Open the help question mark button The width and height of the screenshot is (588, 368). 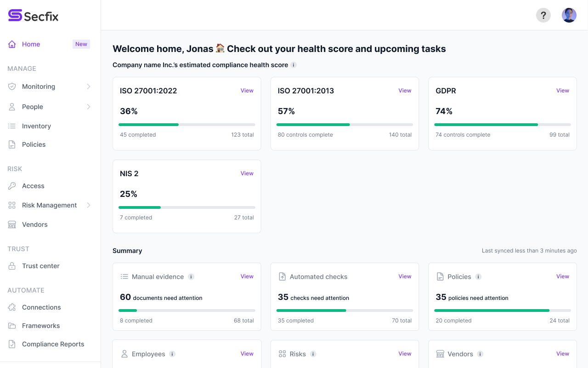543,15
